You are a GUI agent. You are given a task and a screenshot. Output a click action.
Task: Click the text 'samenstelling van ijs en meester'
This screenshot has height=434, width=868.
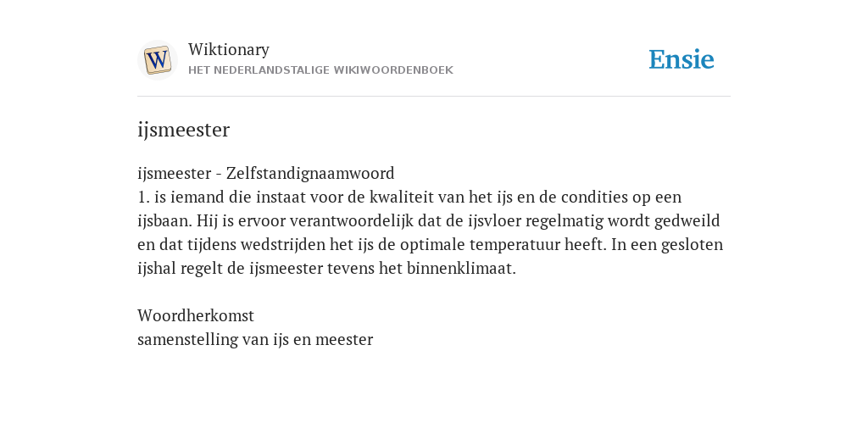tap(255, 340)
